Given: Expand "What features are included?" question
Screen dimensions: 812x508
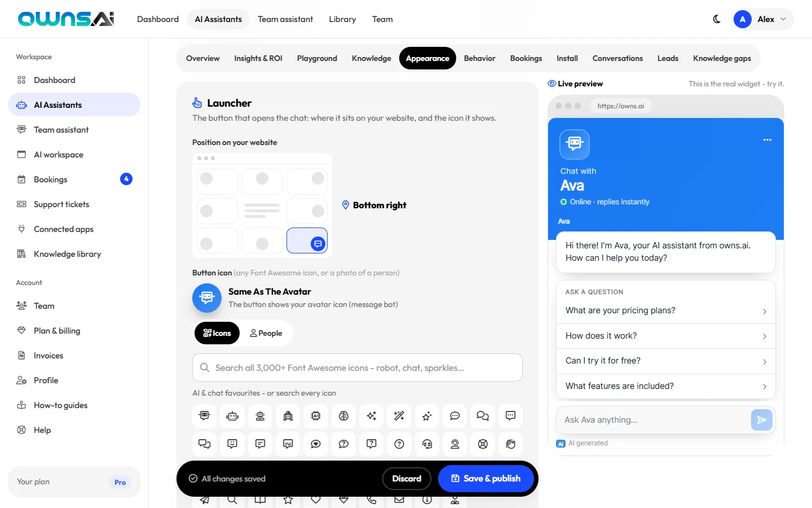Looking at the screenshot, I should [x=666, y=386].
